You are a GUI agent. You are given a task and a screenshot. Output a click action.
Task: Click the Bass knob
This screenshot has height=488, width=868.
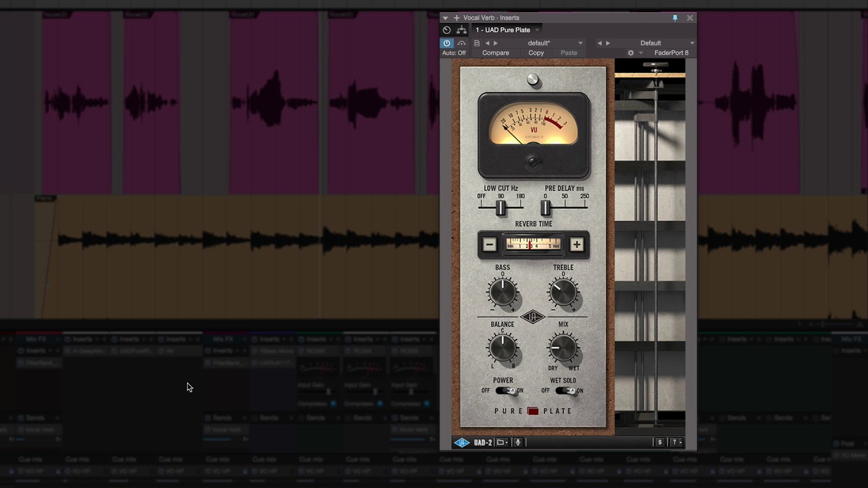point(502,293)
